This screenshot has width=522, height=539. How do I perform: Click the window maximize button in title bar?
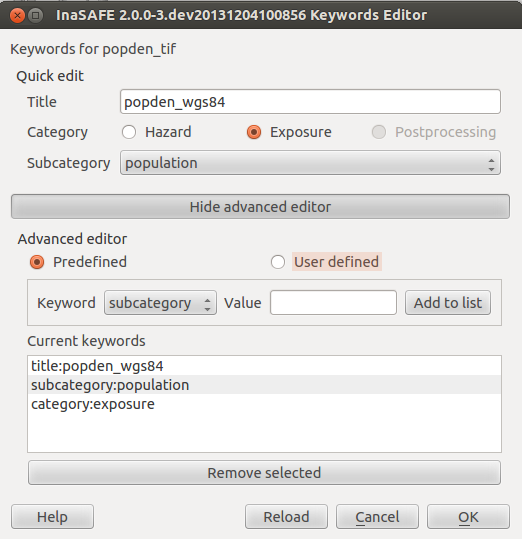[x=35, y=15]
